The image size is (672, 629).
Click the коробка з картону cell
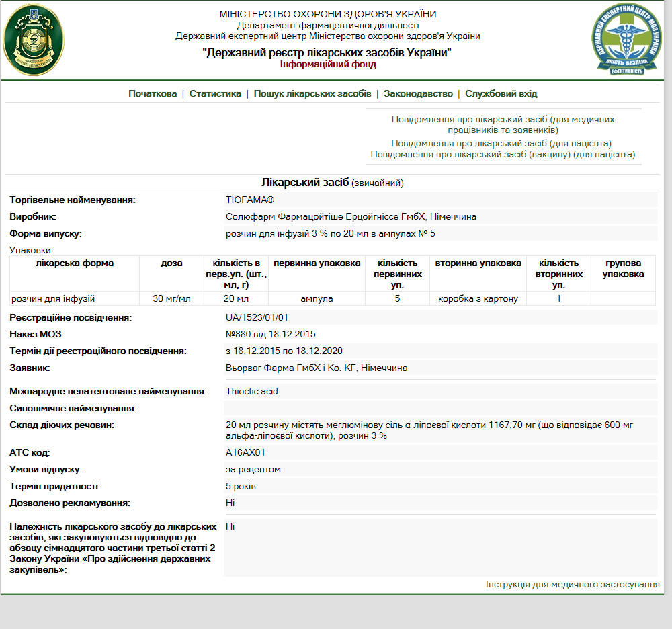pyautogui.click(x=478, y=298)
